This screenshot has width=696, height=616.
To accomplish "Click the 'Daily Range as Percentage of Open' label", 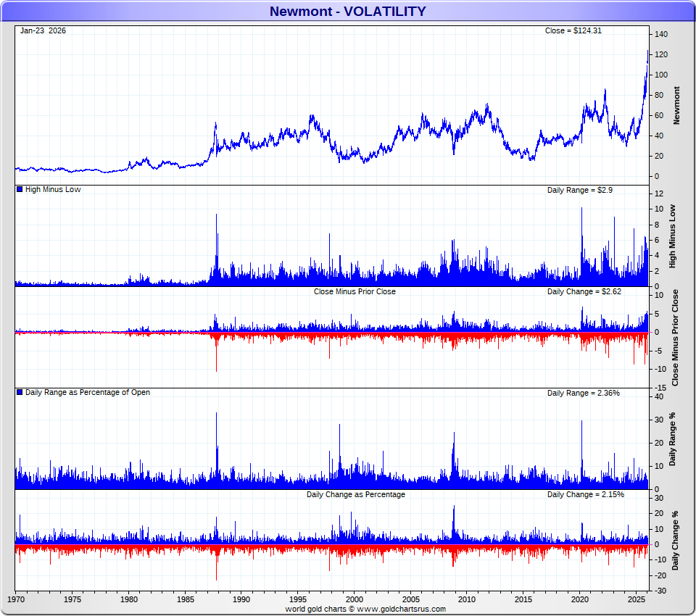I will (88, 392).
